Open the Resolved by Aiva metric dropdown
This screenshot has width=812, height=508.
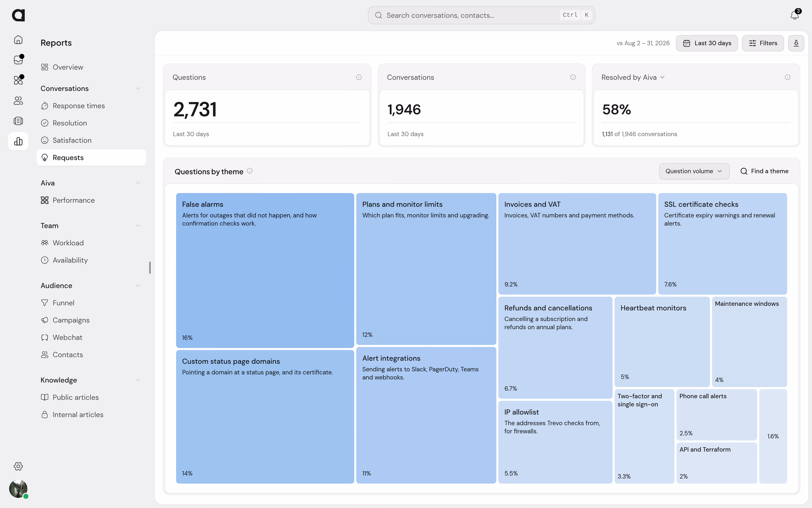(x=633, y=77)
